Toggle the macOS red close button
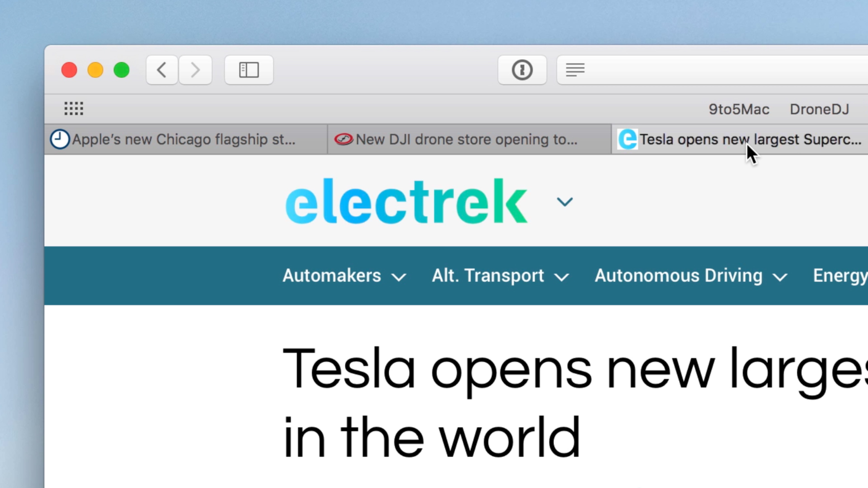The image size is (868, 488). pyautogui.click(x=68, y=70)
